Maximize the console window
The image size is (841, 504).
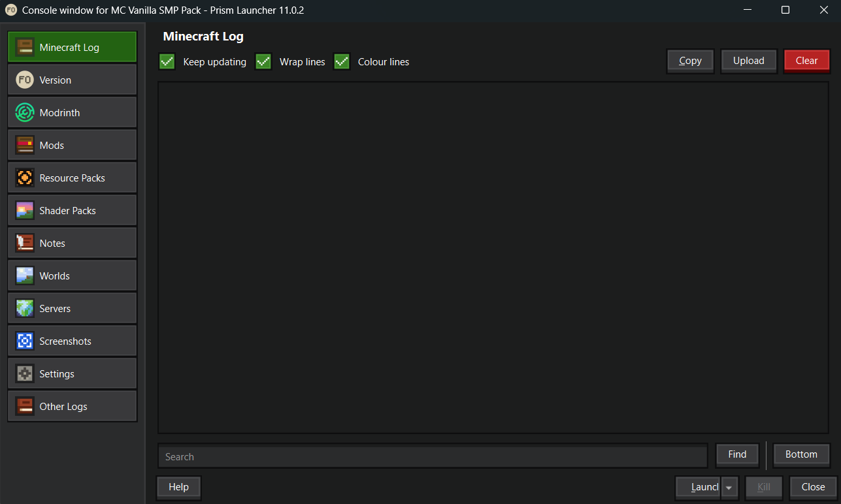pos(785,10)
